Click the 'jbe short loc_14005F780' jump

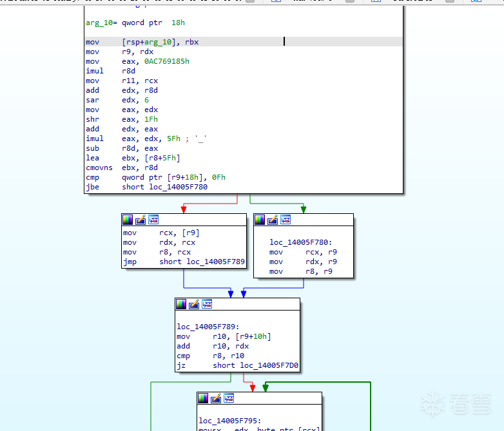click(x=146, y=187)
